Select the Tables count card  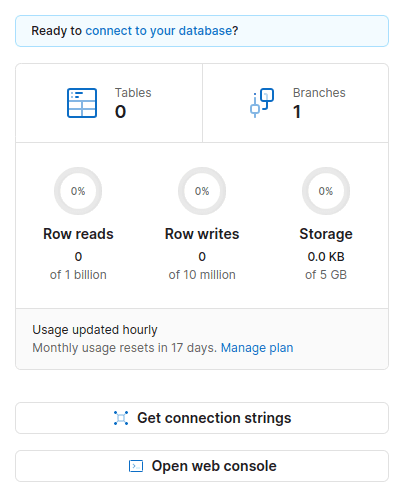tap(109, 103)
